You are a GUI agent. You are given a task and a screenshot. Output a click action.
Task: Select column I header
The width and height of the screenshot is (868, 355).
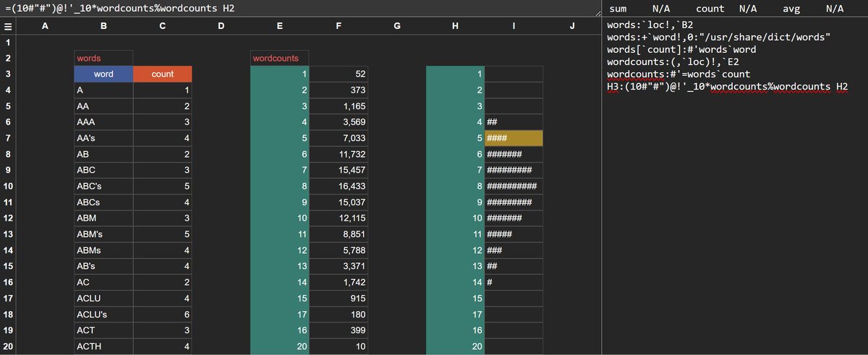tap(514, 27)
